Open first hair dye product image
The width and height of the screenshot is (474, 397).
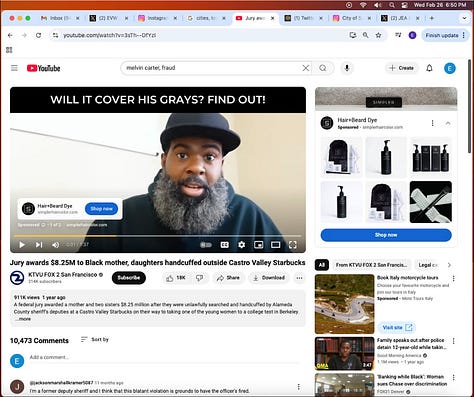(x=341, y=157)
